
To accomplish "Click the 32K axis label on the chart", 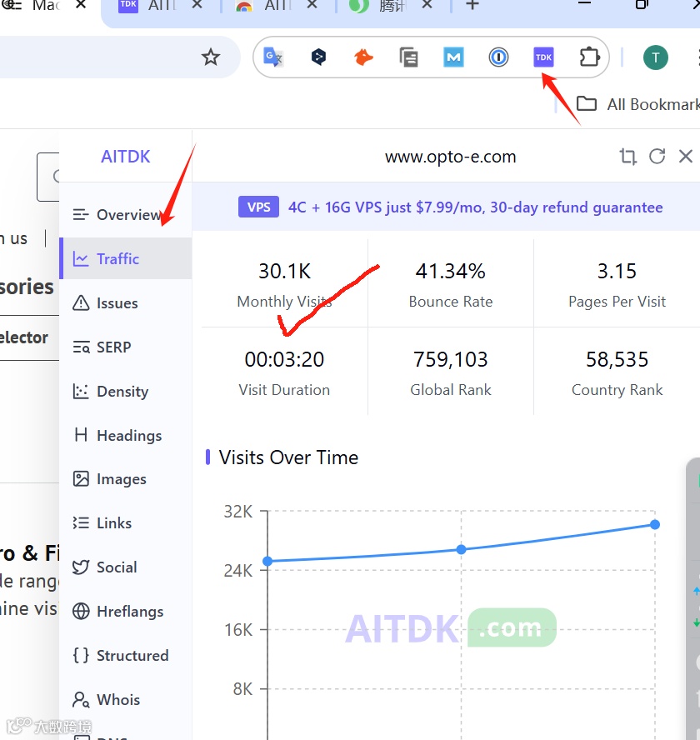I will (237, 511).
